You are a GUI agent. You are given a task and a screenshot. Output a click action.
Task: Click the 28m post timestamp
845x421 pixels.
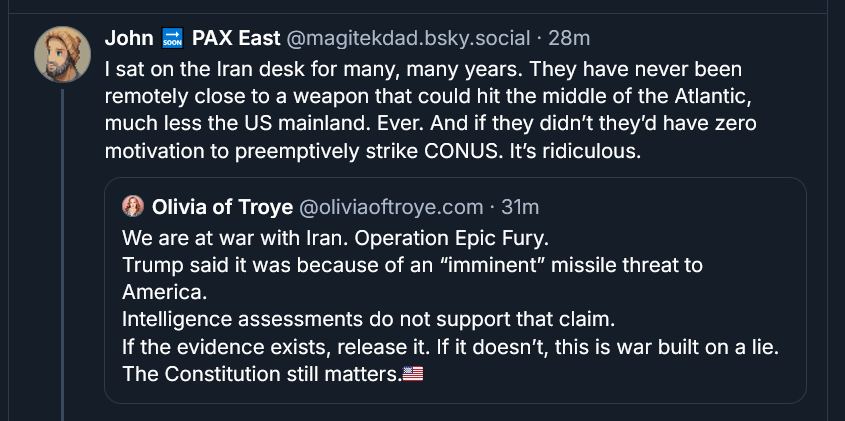pos(569,39)
